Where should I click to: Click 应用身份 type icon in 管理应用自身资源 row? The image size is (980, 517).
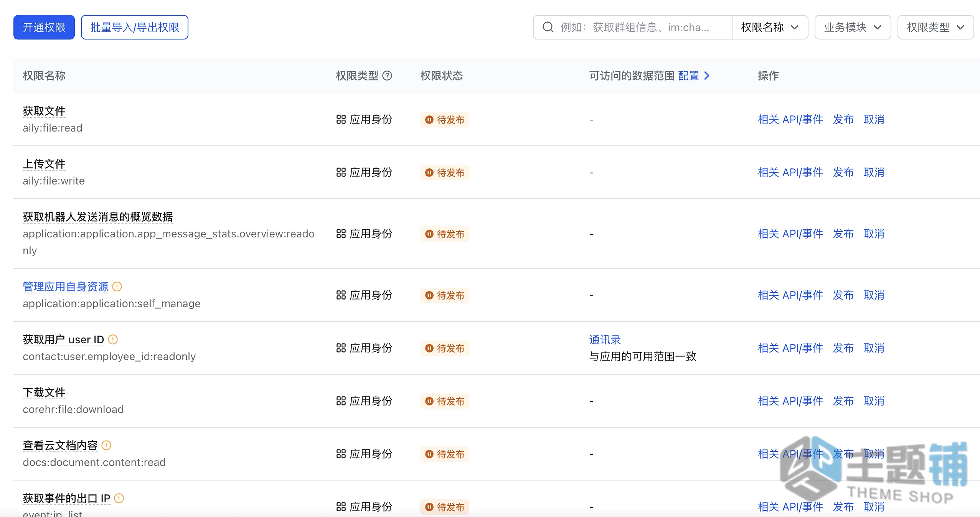click(x=341, y=295)
